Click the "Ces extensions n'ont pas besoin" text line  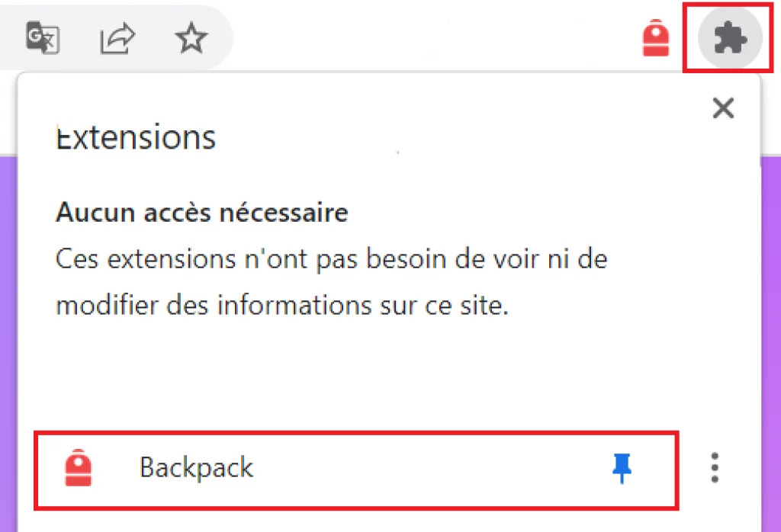coord(331,259)
